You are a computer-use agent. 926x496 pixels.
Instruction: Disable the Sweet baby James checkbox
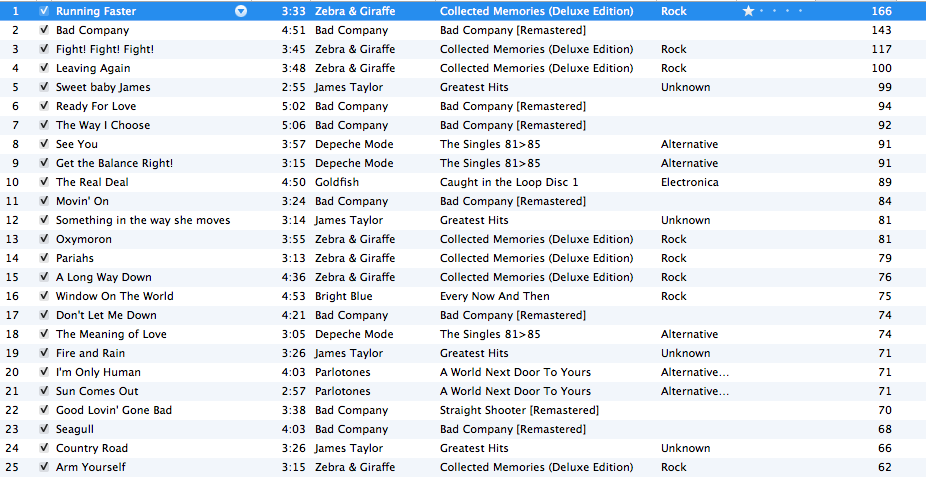point(44,87)
